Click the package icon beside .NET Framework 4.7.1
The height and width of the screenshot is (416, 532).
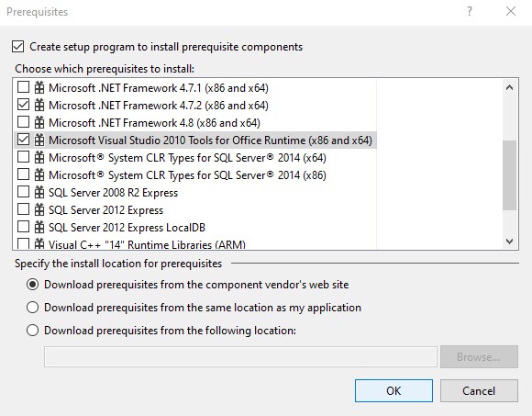tap(39, 87)
